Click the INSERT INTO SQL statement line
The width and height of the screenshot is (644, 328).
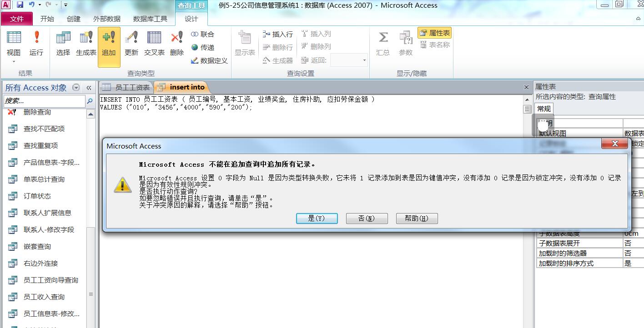(x=237, y=99)
